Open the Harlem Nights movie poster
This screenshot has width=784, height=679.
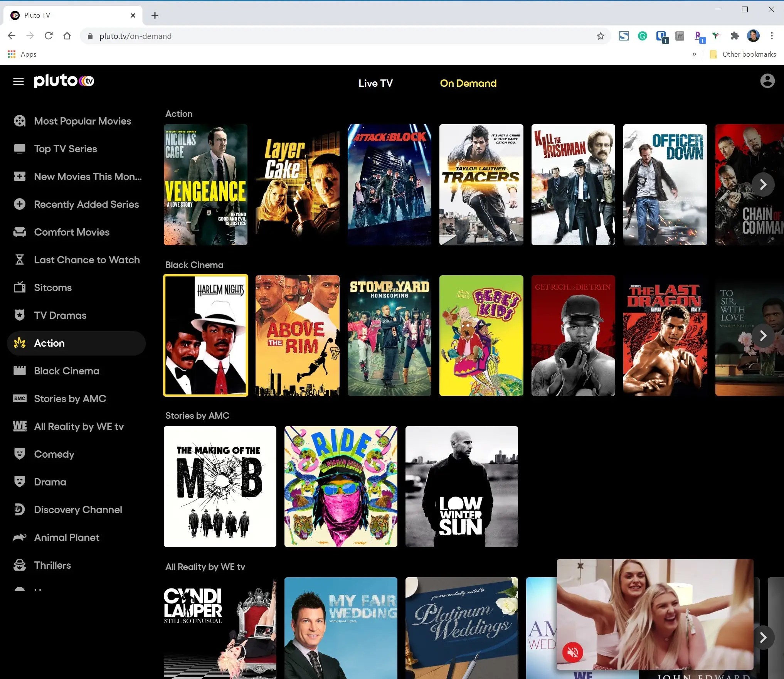point(205,335)
